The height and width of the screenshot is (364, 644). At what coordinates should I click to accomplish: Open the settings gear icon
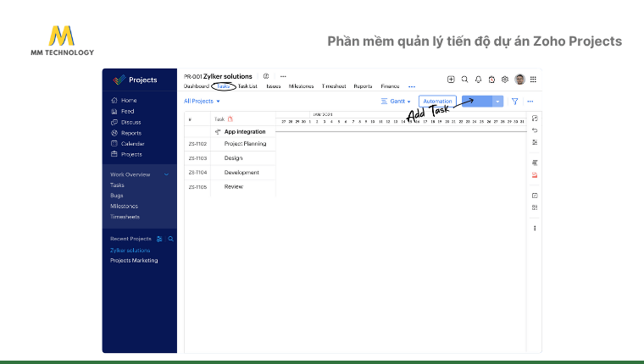click(505, 80)
